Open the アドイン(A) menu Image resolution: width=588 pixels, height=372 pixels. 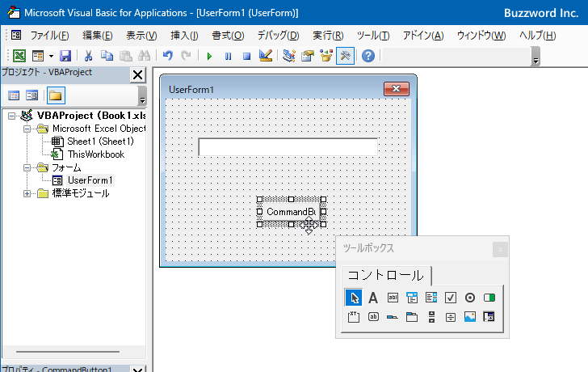pyautogui.click(x=423, y=36)
